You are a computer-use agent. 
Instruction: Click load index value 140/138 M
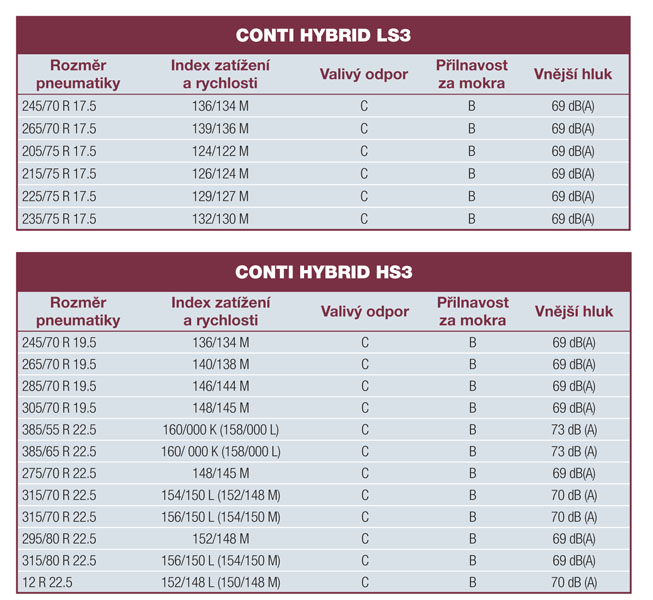221,364
